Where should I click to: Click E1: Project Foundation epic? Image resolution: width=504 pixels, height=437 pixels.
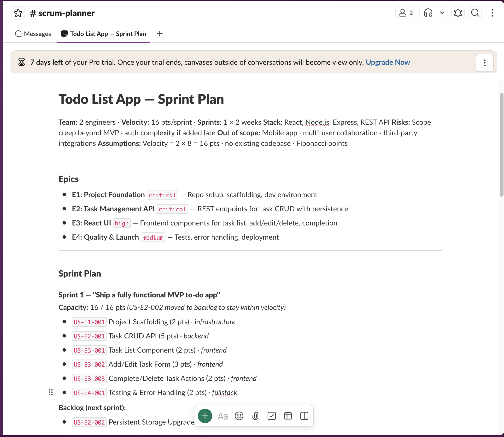click(108, 195)
